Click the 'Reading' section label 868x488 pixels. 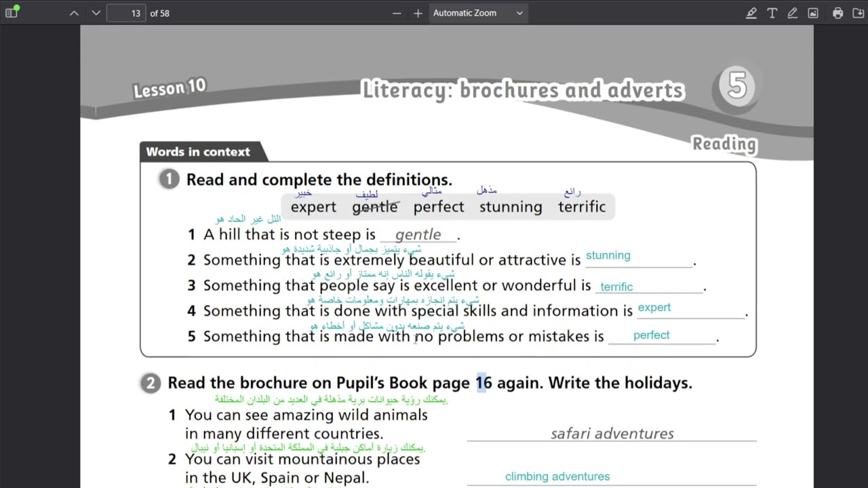[724, 144]
